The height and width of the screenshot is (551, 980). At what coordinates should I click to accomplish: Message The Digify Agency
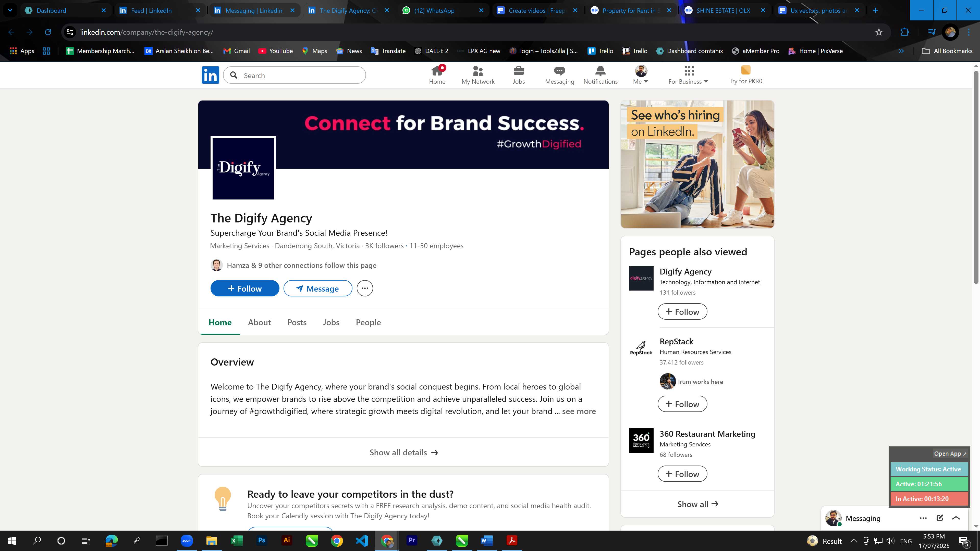[318, 288]
